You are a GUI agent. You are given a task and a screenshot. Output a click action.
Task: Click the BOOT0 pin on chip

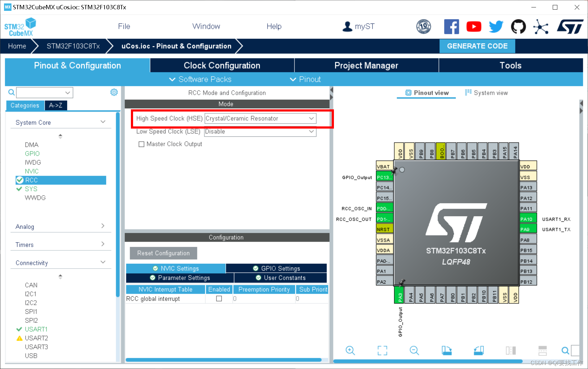[441, 151]
